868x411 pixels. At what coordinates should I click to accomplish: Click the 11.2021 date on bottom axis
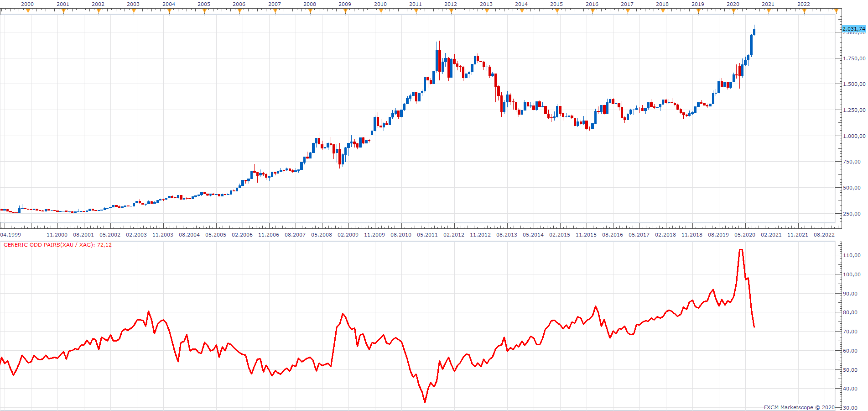[x=798, y=235]
